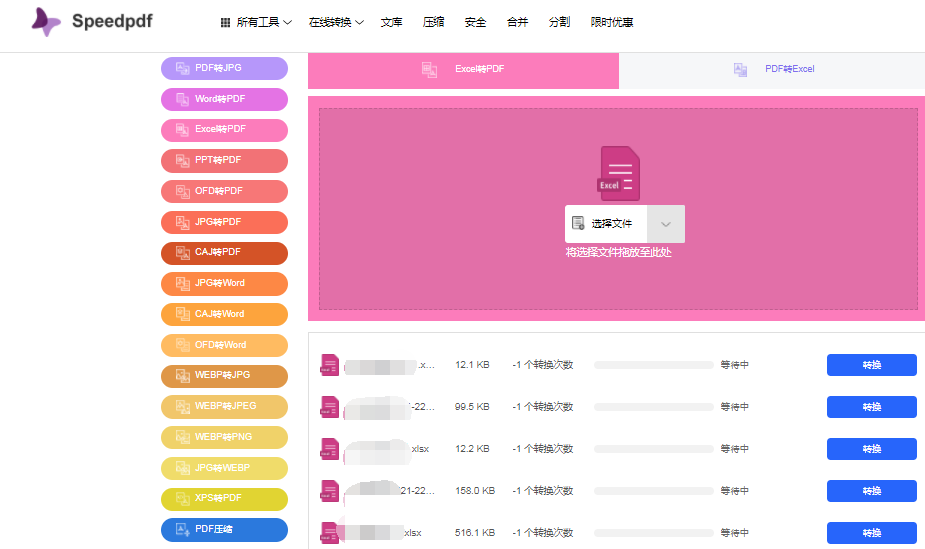Expand the 在线转换 dropdown menu
Viewport: 925px width, 549px height.
tap(336, 22)
